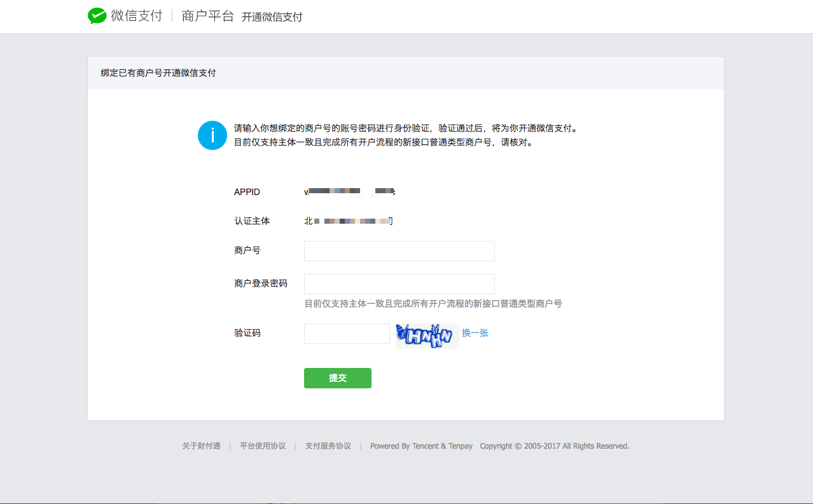Click the info line starting with 请输入你想绑定的商户号
Screen dimensions: 813x504
pos(406,128)
